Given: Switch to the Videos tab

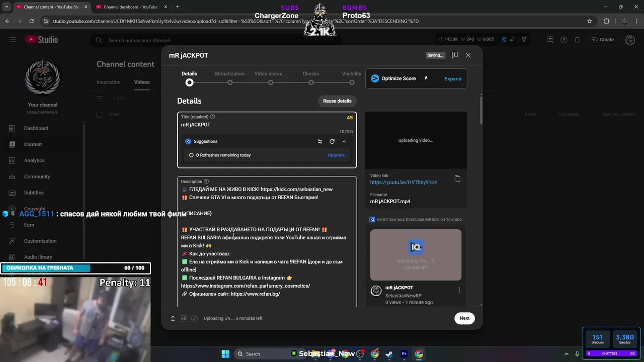Looking at the screenshot, I should (142, 82).
